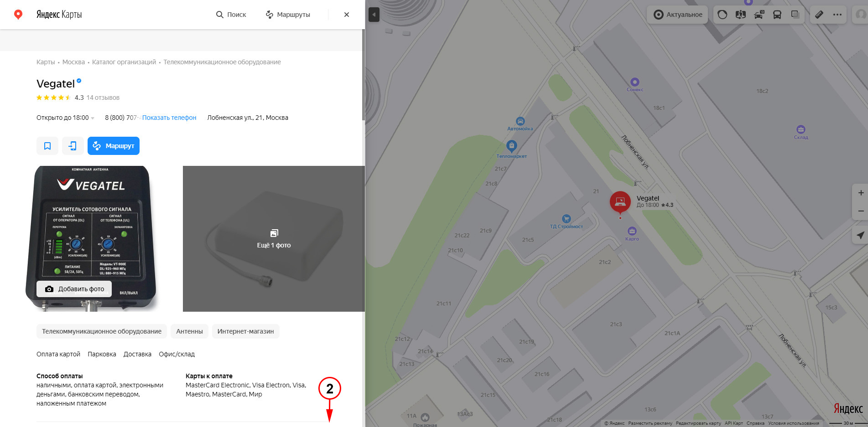Zoom in the map with plus

tap(861, 193)
